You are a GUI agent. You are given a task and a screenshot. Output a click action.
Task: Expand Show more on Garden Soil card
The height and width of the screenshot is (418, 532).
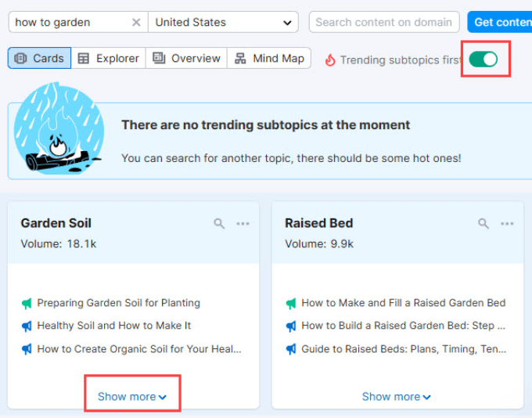tap(132, 397)
